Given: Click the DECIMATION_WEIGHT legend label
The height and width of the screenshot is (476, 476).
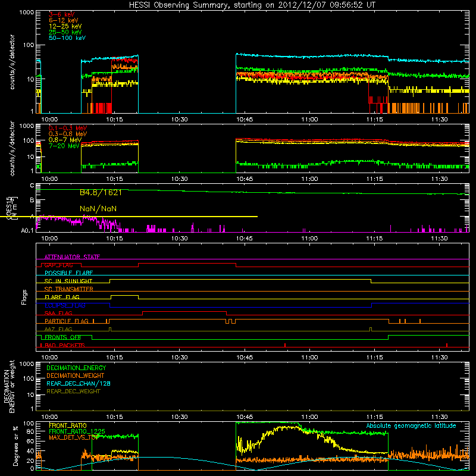Looking at the screenshot, I should (76, 375).
